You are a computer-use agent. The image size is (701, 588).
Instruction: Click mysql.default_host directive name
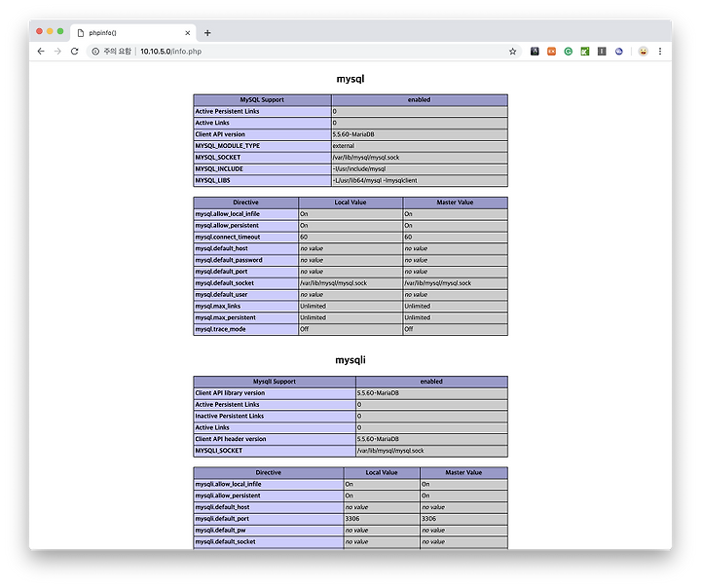click(221, 248)
